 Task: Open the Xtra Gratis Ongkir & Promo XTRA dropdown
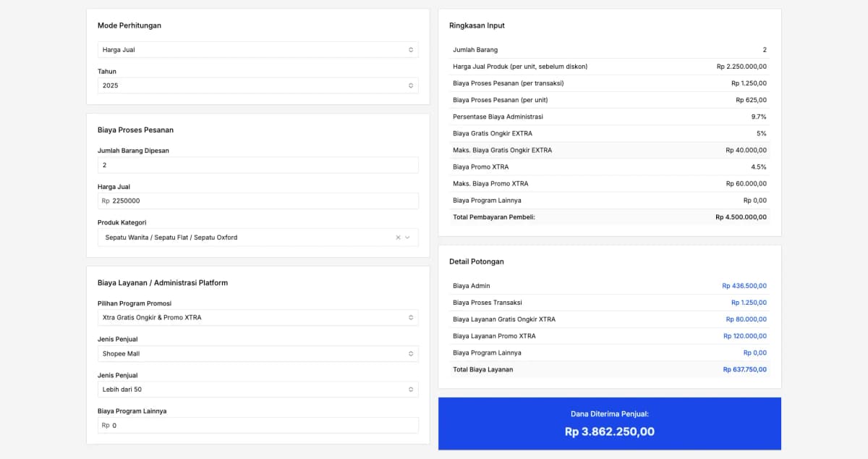258,317
